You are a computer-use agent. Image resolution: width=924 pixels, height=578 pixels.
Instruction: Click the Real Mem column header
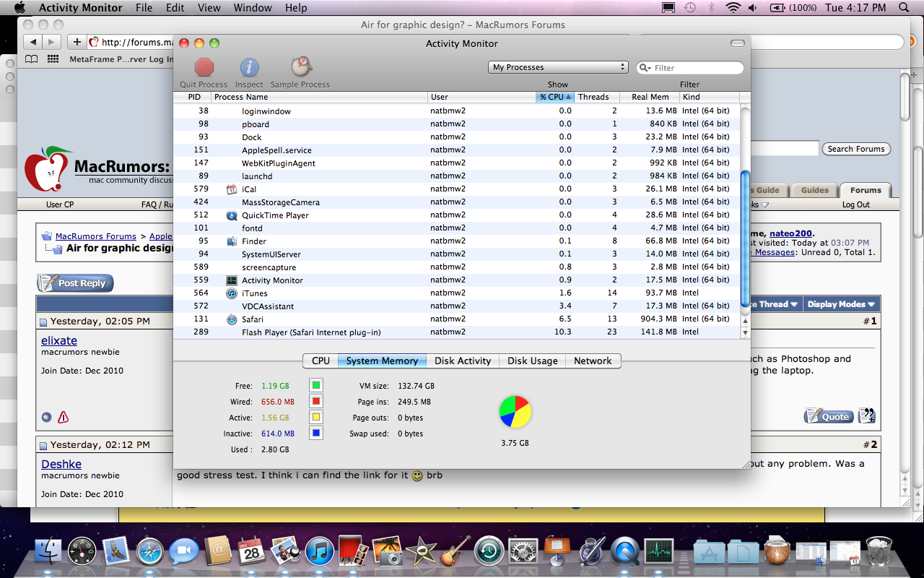point(650,97)
